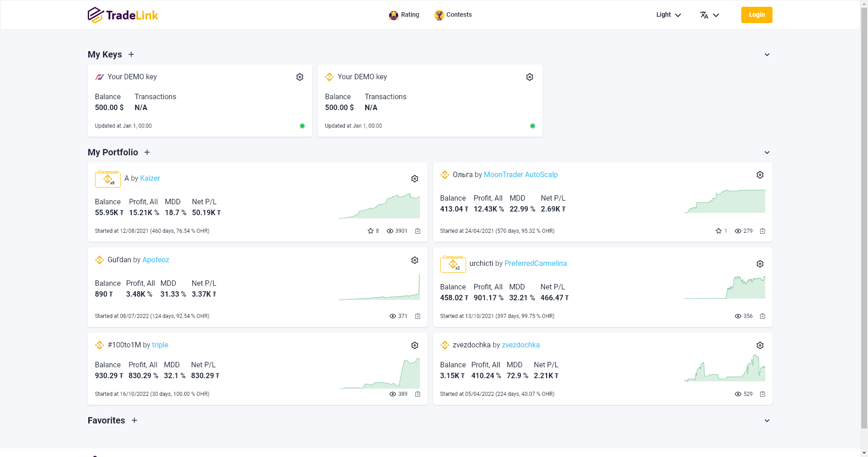
Task: Click the TradeLink logo
Action: [123, 15]
